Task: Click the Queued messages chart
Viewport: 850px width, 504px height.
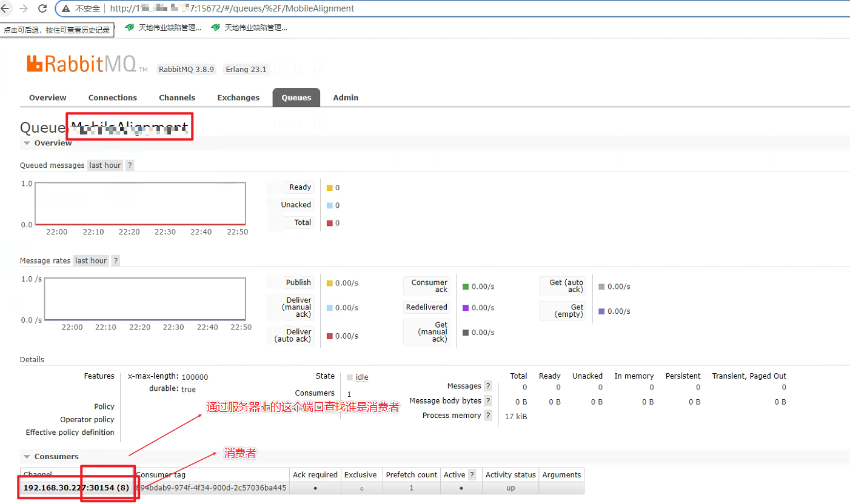Action: 140,204
